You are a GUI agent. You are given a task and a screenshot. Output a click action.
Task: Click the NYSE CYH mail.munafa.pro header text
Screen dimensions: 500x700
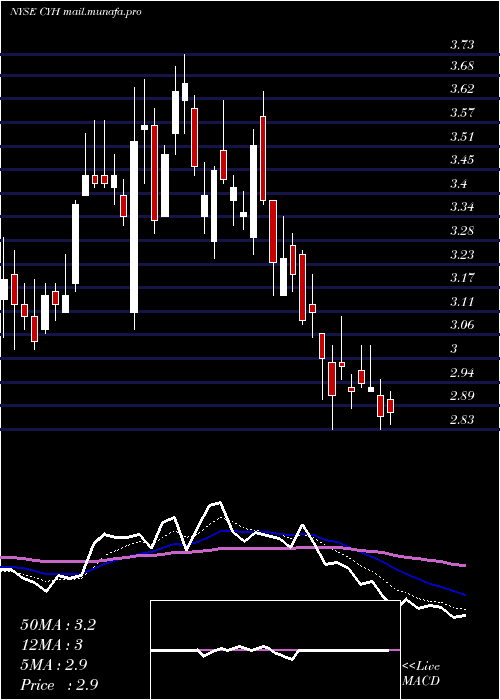coord(75,12)
